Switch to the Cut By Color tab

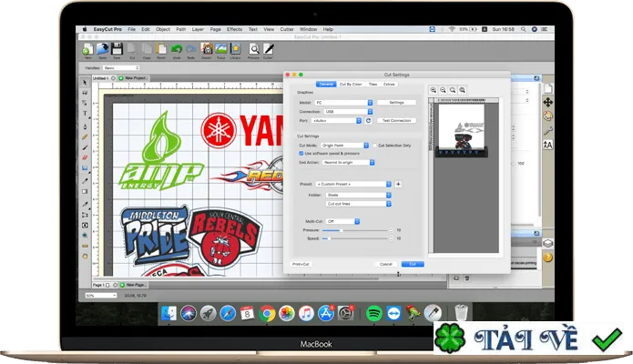point(351,84)
